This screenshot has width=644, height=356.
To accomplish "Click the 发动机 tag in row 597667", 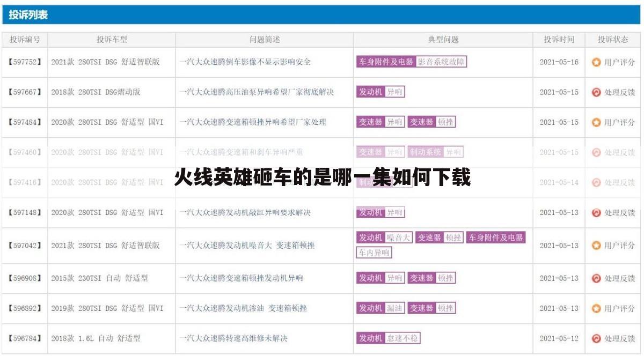I will point(371,92).
